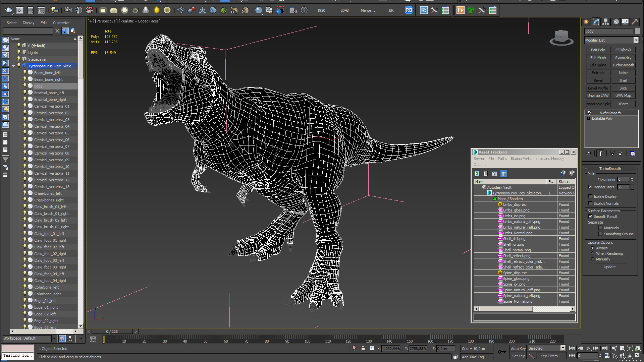This screenshot has height=362, width=644.
Task: Open the Customize menu in scene explorer
Action: pos(61,23)
